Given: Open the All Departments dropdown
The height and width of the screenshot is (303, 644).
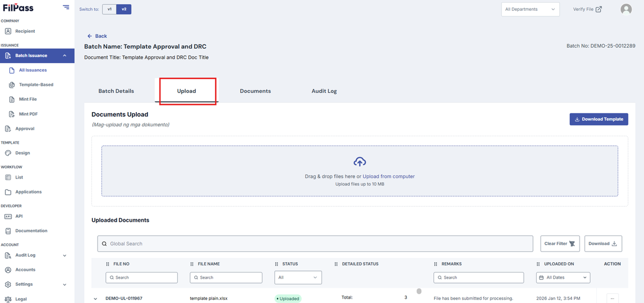Looking at the screenshot, I should [x=531, y=9].
